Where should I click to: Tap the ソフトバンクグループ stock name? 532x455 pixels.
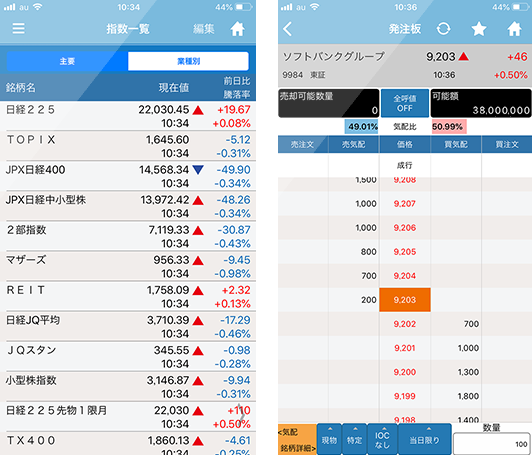pyautogui.click(x=334, y=56)
